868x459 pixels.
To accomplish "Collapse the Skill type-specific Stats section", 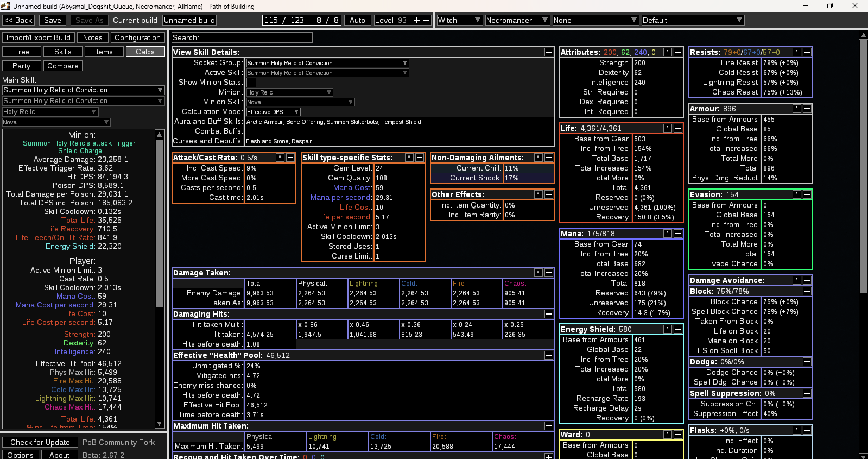I will [x=420, y=158].
